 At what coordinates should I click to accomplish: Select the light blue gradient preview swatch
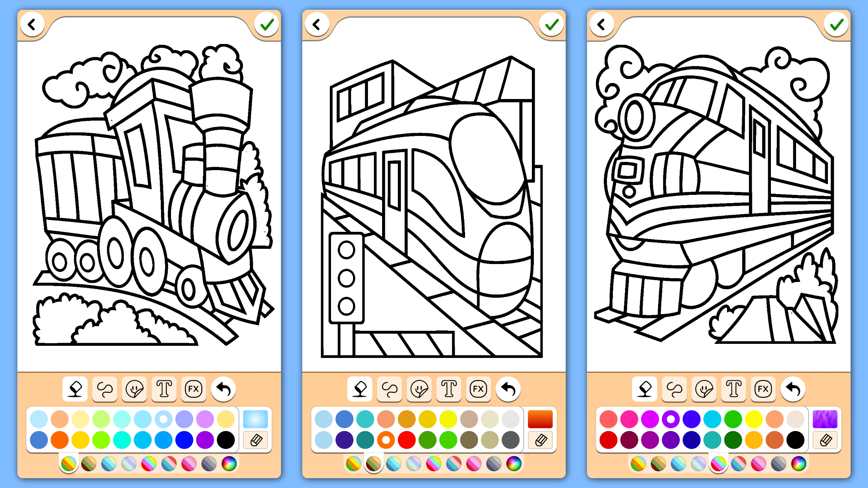(256, 419)
